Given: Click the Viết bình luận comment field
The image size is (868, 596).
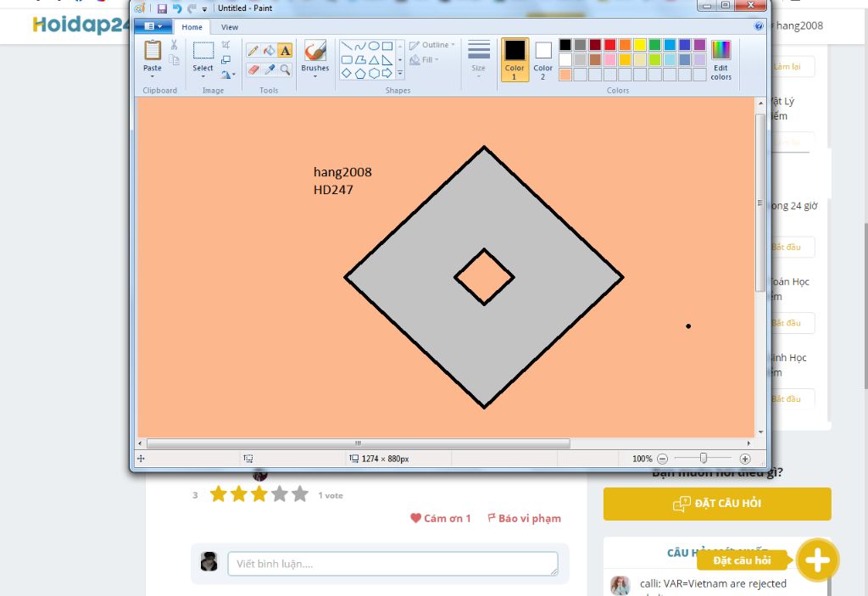Looking at the screenshot, I should [392, 564].
